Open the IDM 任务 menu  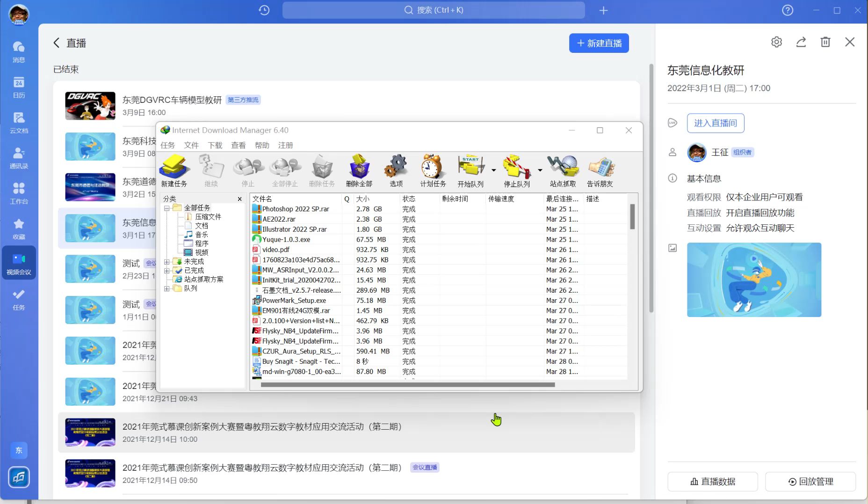click(x=167, y=145)
